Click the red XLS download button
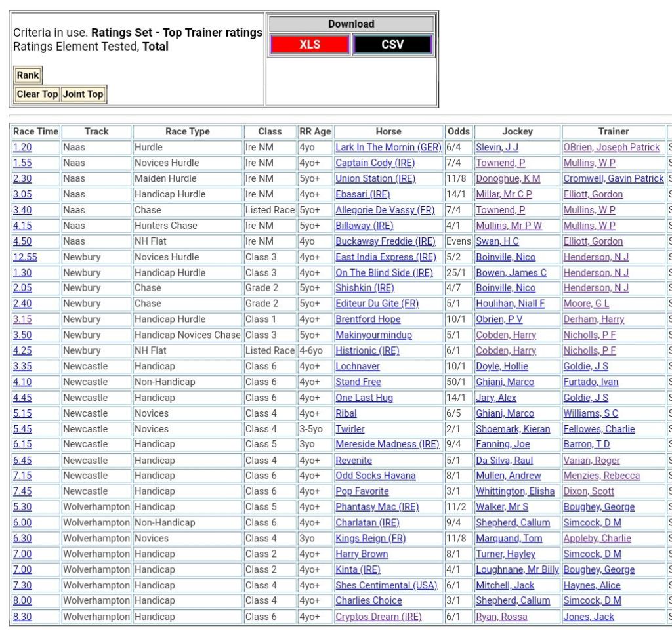 pos(309,45)
